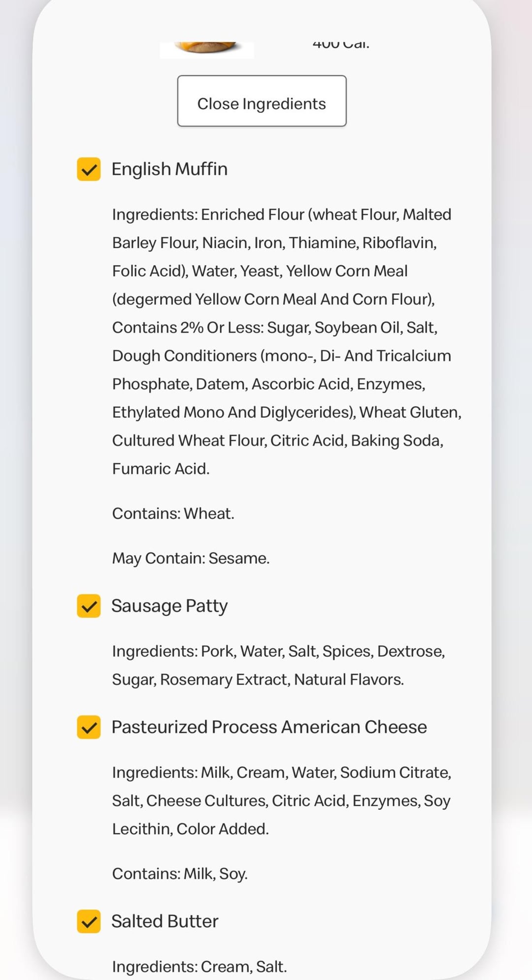Image resolution: width=532 pixels, height=980 pixels.
Task: Tap the English Muffin heading label
Action: click(x=169, y=169)
